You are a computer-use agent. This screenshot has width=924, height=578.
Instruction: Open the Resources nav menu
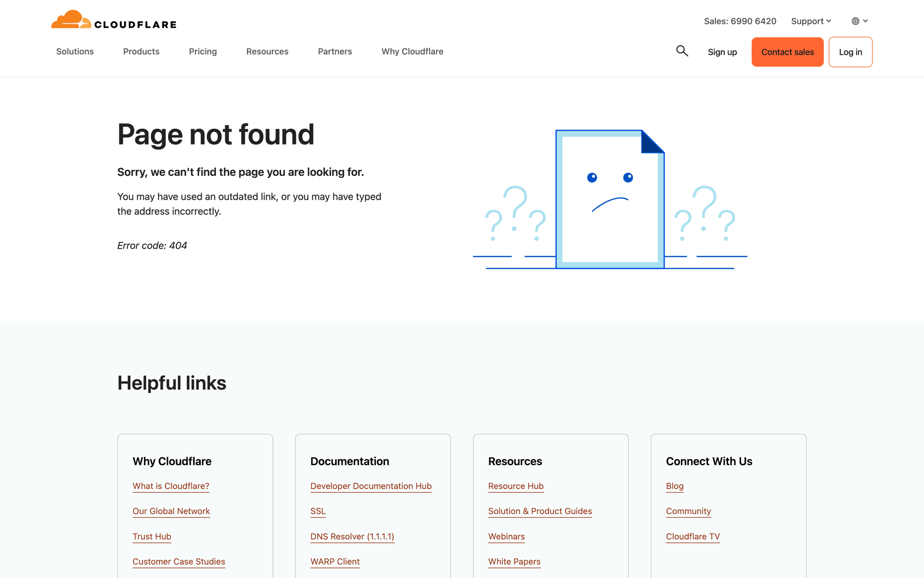click(267, 52)
